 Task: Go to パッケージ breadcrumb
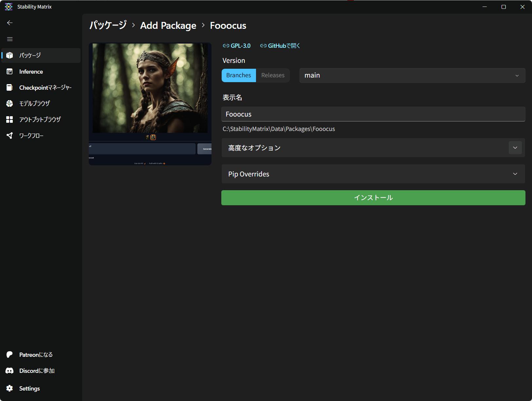[108, 26]
